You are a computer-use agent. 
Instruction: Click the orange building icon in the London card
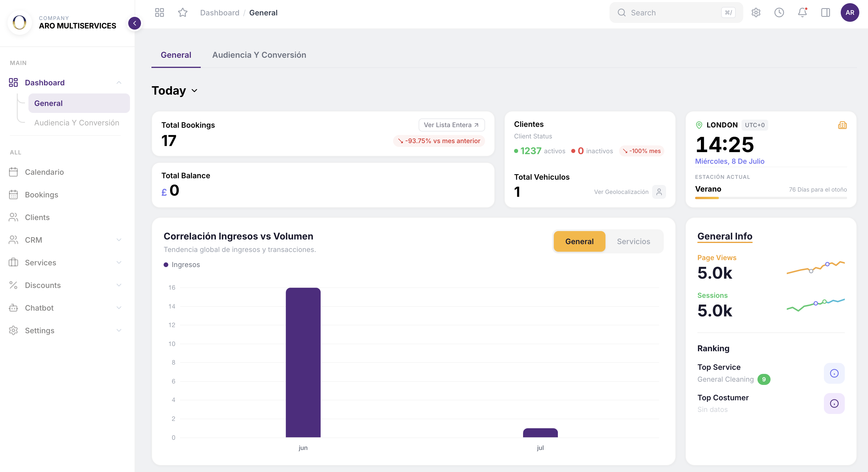tap(842, 125)
